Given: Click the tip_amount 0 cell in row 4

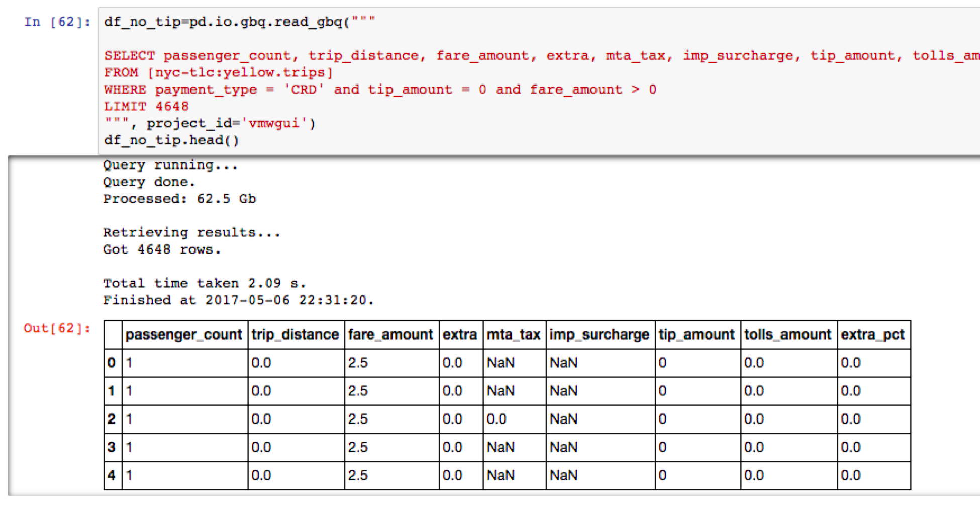Looking at the screenshot, I should click(698, 475).
